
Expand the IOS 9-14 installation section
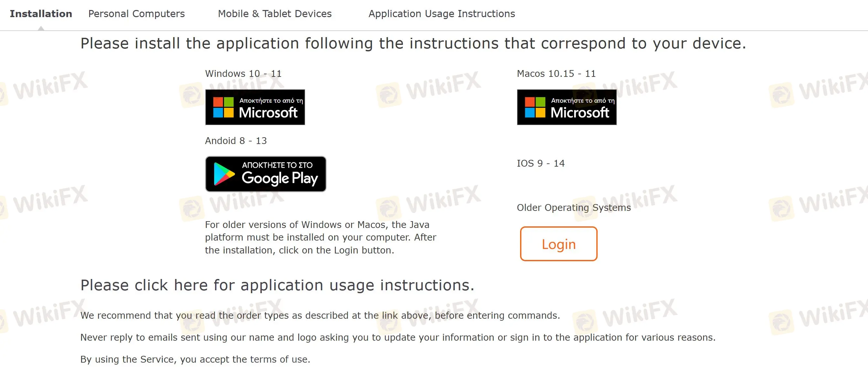click(540, 163)
